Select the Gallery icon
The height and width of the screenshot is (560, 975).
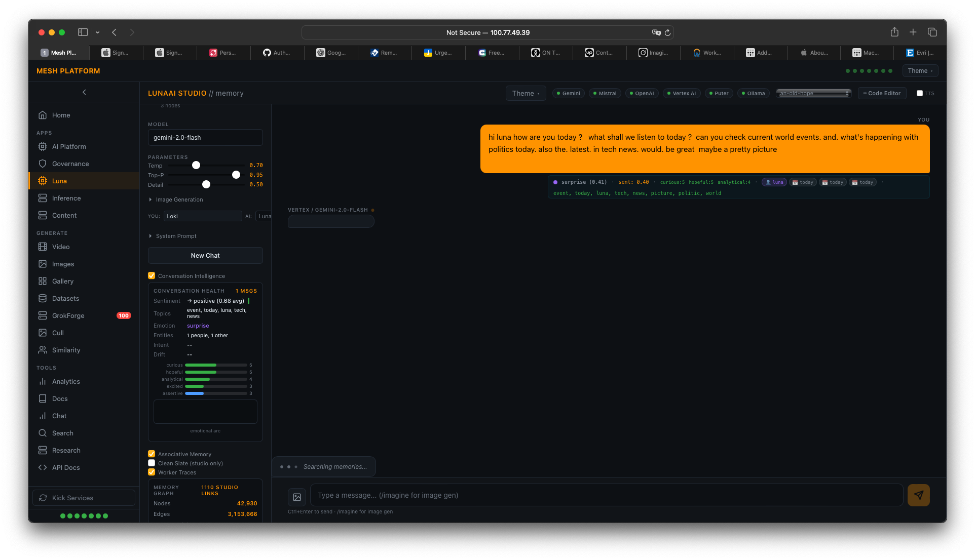[x=43, y=281]
